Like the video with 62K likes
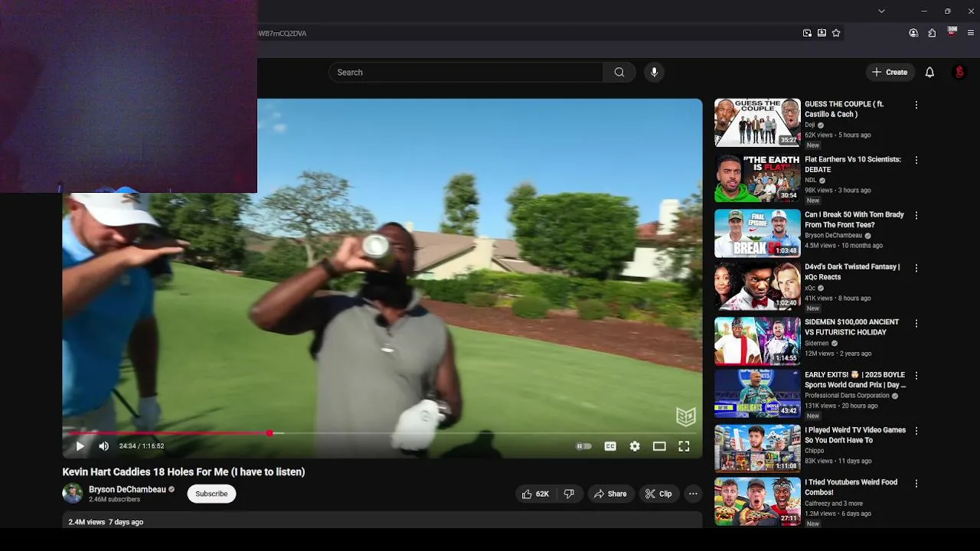This screenshot has height=551, width=980. 535,494
